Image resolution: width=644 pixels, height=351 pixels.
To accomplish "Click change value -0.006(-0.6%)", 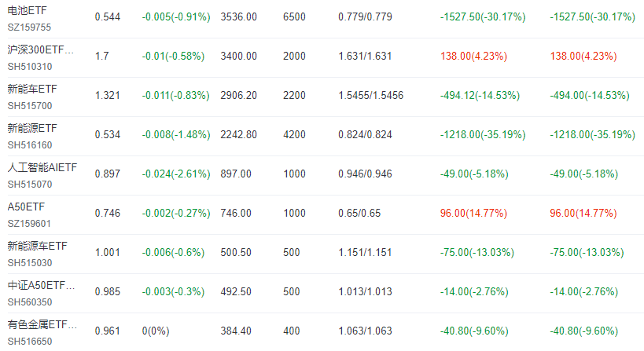I will pos(173,253).
